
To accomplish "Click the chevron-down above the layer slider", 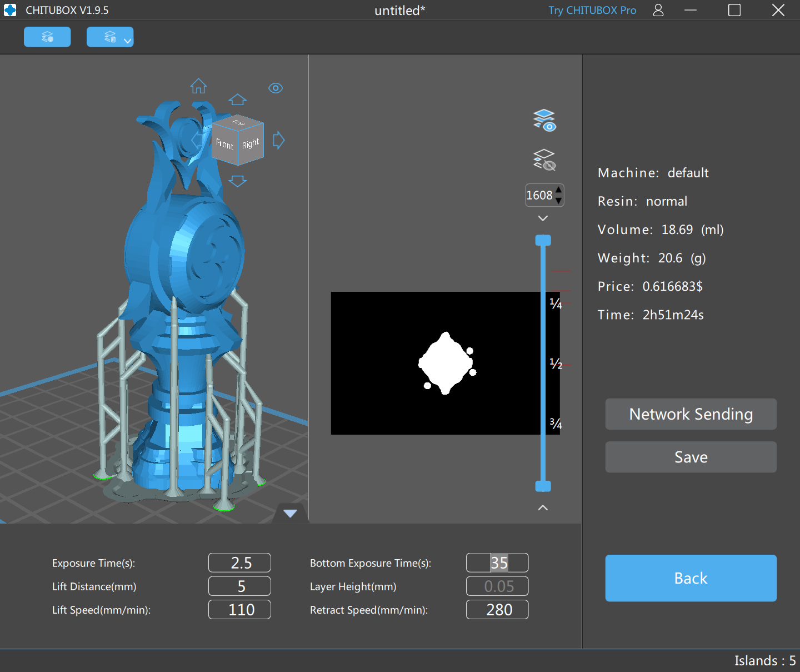I will (543, 218).
